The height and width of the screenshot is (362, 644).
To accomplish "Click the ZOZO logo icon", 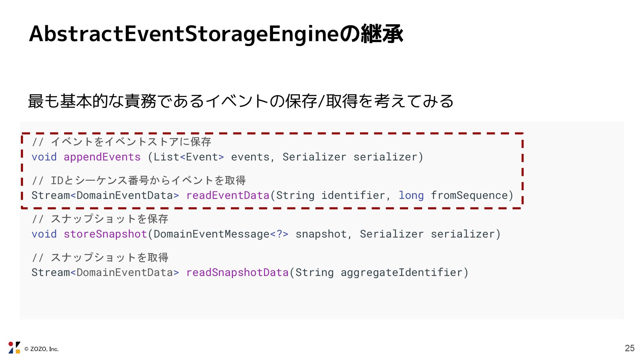I will click(14, 348).
